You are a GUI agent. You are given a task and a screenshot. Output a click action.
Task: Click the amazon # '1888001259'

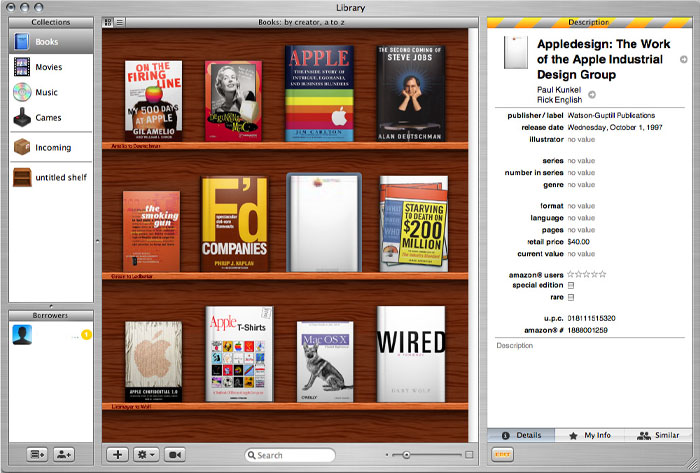pos(588,330)
